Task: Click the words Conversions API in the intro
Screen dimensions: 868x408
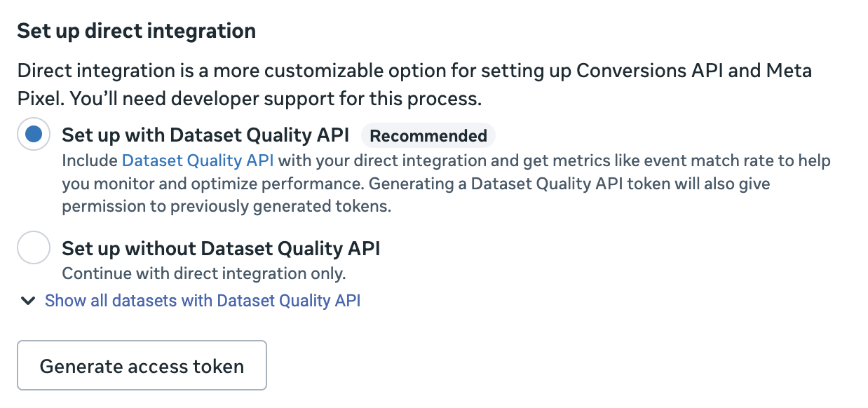Action: coord(645,71)
